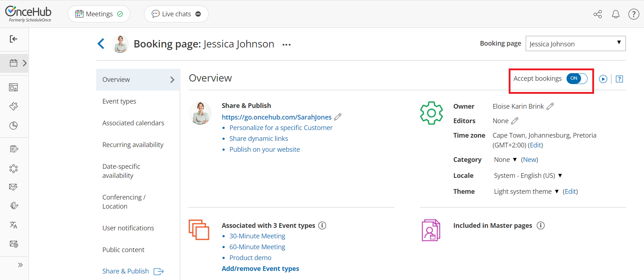Open the Locale dropdown
This screenshot has height=280, width=644.
click(x=528, y=176)
